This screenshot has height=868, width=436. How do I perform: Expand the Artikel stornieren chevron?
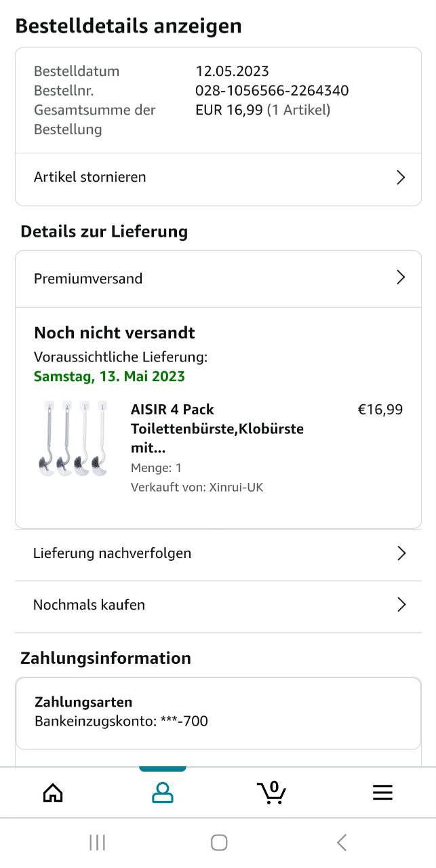coord(401,178)
